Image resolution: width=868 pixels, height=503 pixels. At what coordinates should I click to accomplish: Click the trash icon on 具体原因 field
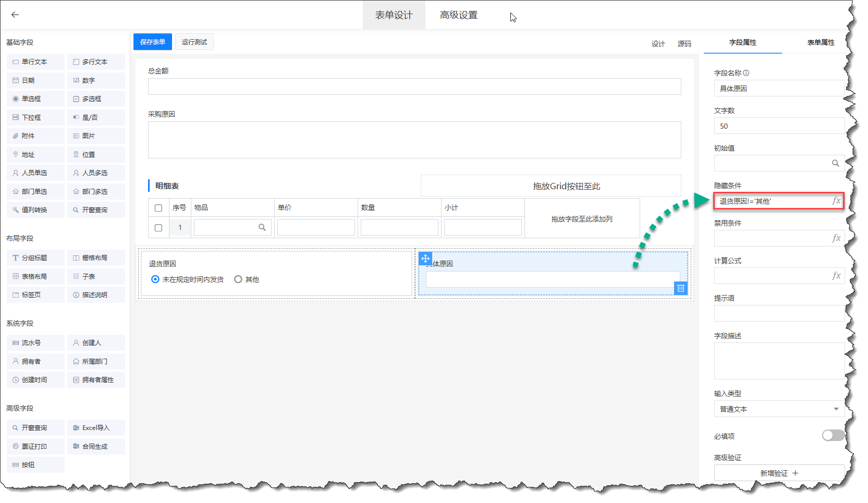pos(680,288)
